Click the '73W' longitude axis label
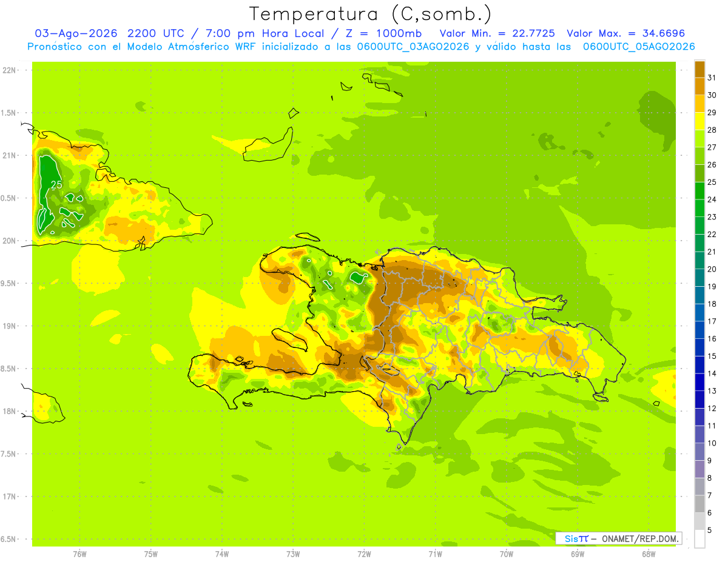The width and height of the screenshot is (728, 562). click(293, 554)
